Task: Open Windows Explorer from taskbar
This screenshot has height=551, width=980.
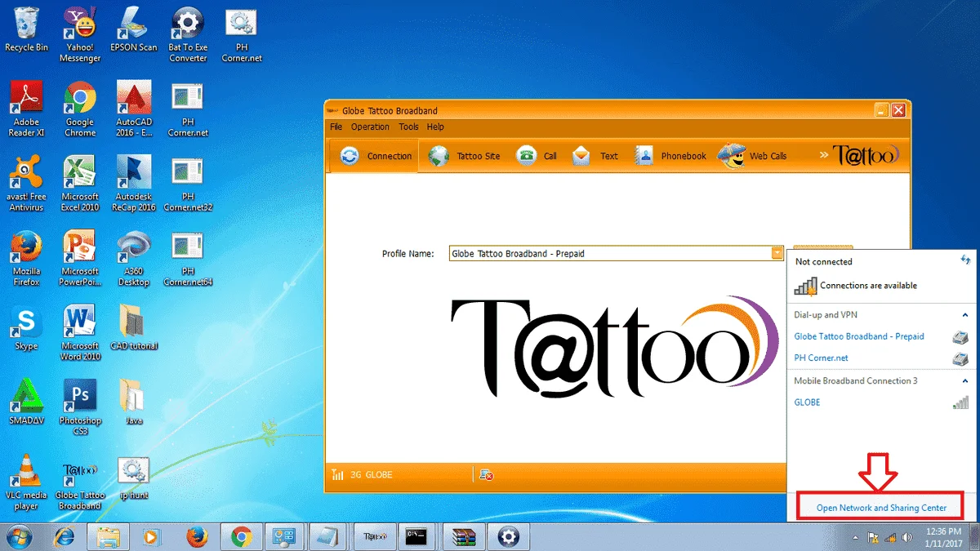Action: point(109,536)
